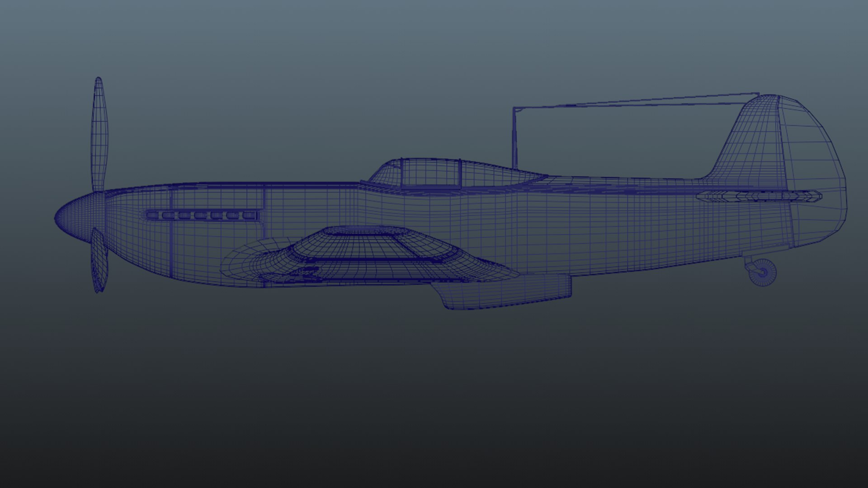Pick the nose spinner cone

pos(80,218)
